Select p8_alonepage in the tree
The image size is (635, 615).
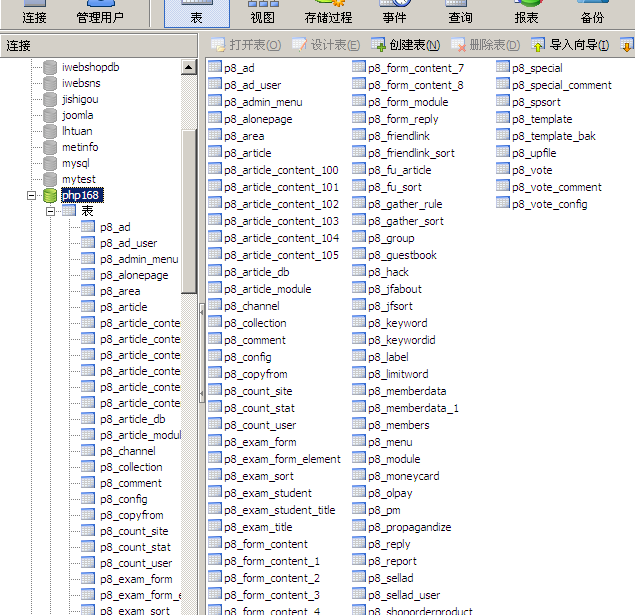pyautogui.click(x=134, y=275)
